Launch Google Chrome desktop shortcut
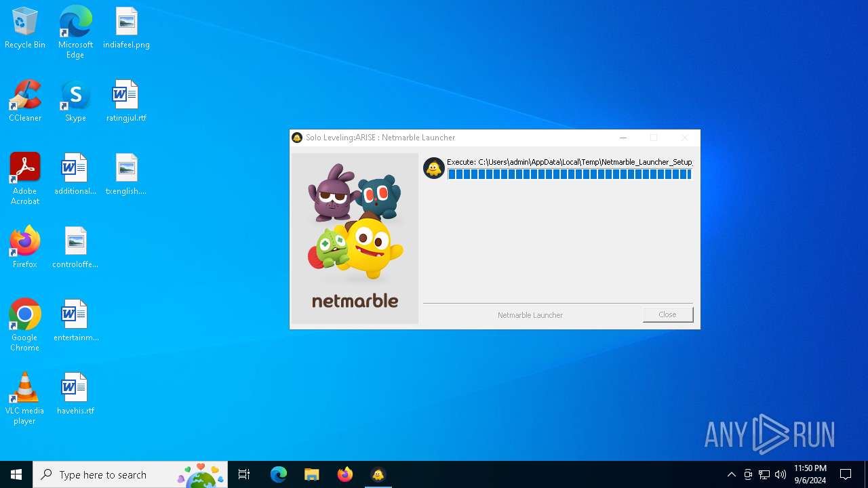 (x=25, y=325)
